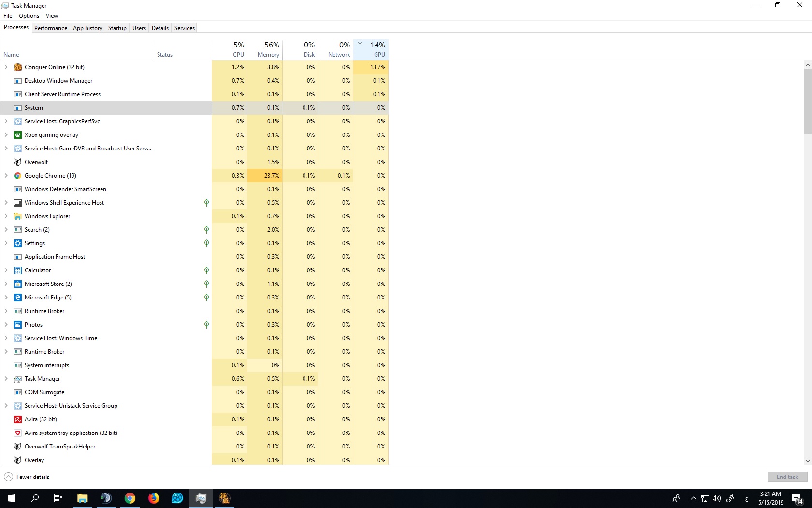Click the Overwolf process icon
This screenshot has width=812, height=508.
(18, 162)
